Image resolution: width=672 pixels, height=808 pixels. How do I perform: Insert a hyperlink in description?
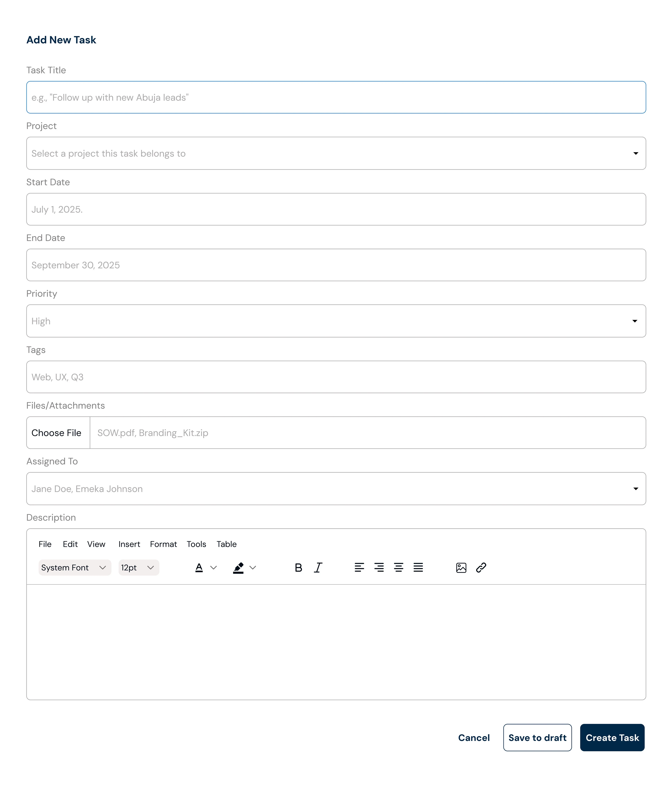tap(481, 567)
